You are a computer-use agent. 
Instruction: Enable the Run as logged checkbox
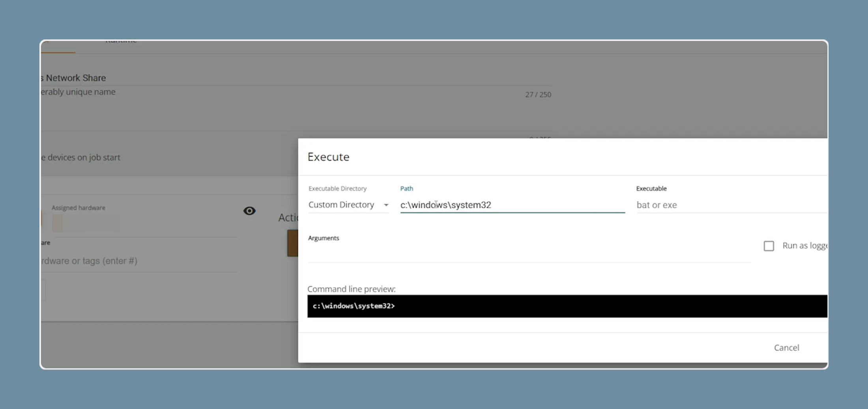point(769,246)
